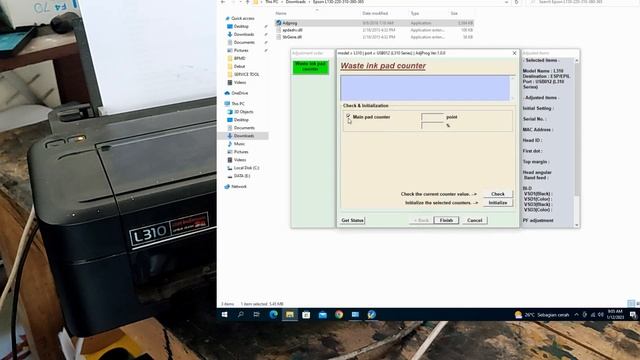This screenshot has width=640, height=360.
Task: Open Mail app from taskbar
Action: [322, 315]
